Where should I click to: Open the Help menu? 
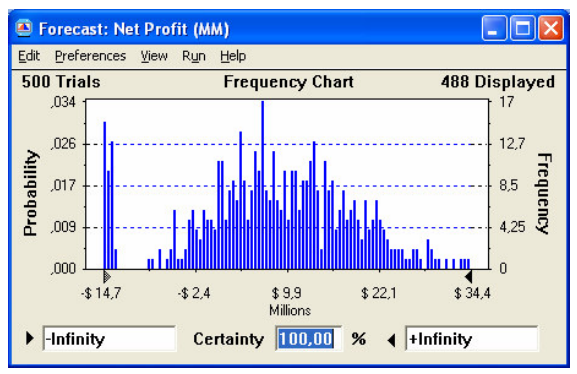click(x=233, y=56)
